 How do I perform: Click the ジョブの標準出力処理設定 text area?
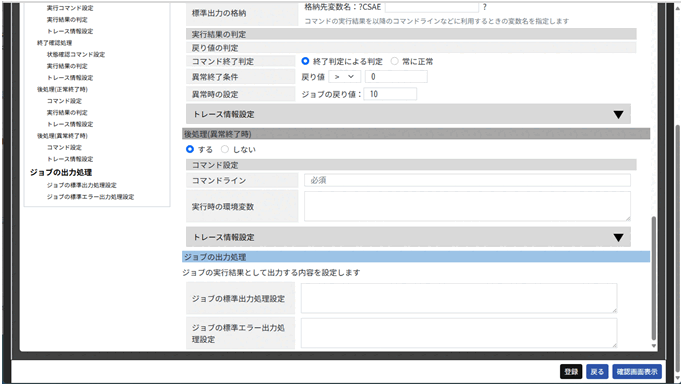[x=459, y=298]
